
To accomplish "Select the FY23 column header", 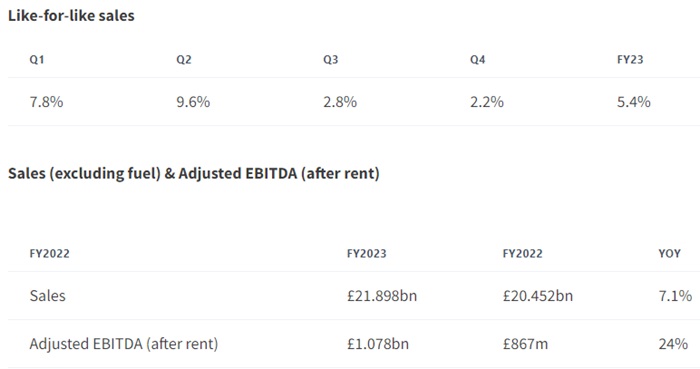I will (x=630, y=59).
